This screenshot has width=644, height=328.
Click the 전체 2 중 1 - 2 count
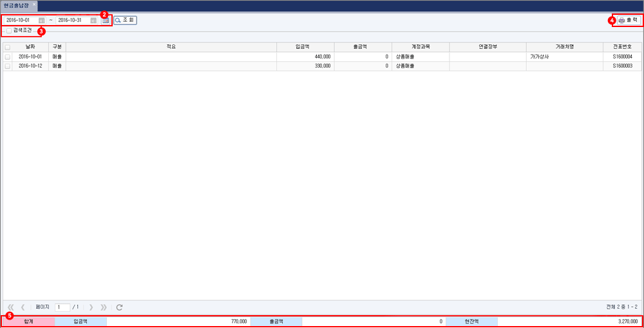(622, 307)
